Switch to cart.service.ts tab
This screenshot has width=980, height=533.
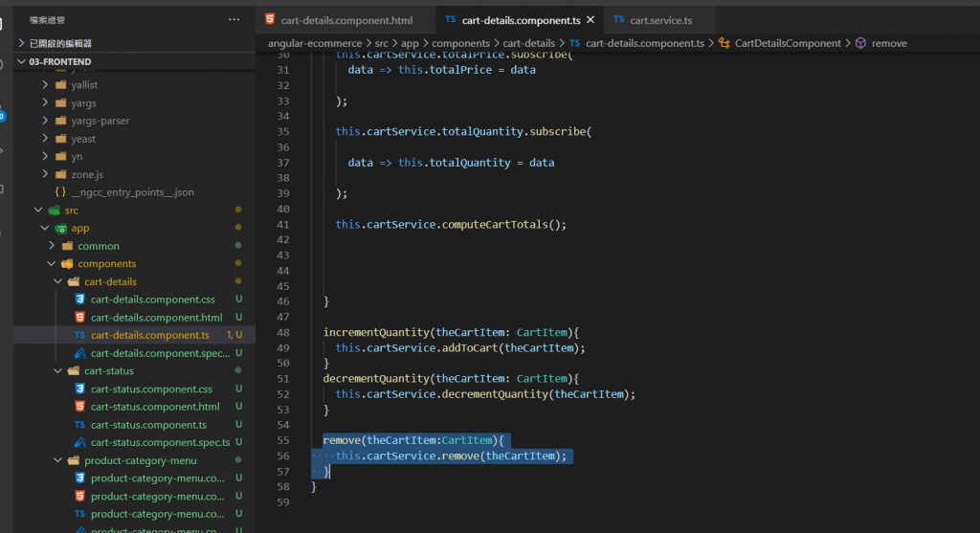(660, 20)
